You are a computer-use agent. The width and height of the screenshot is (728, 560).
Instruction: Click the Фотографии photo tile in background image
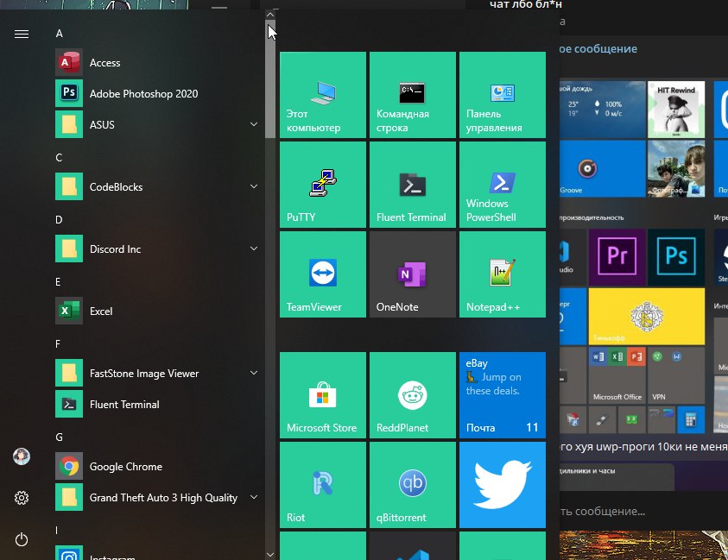[x=676, y=169]
